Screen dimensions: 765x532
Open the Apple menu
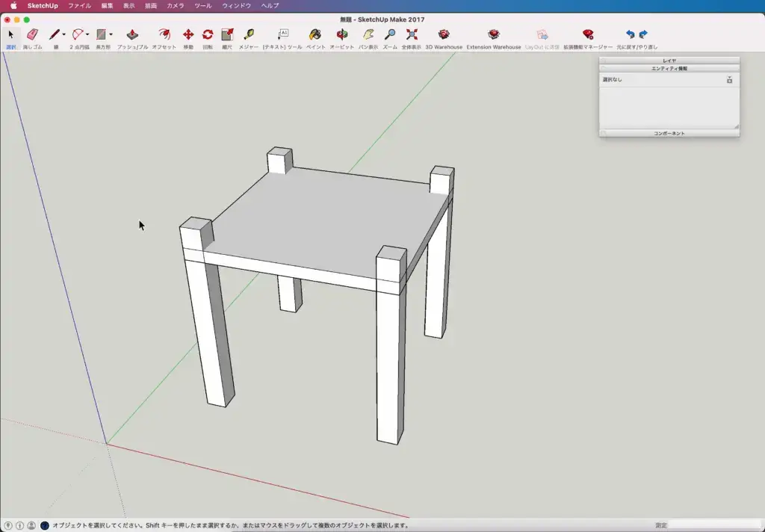(x=13, y=6)
